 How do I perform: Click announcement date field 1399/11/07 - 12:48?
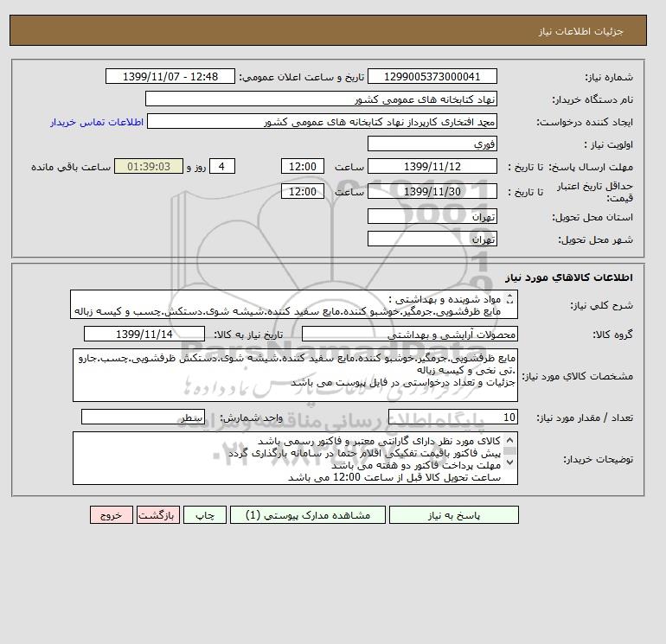point(170,76)
